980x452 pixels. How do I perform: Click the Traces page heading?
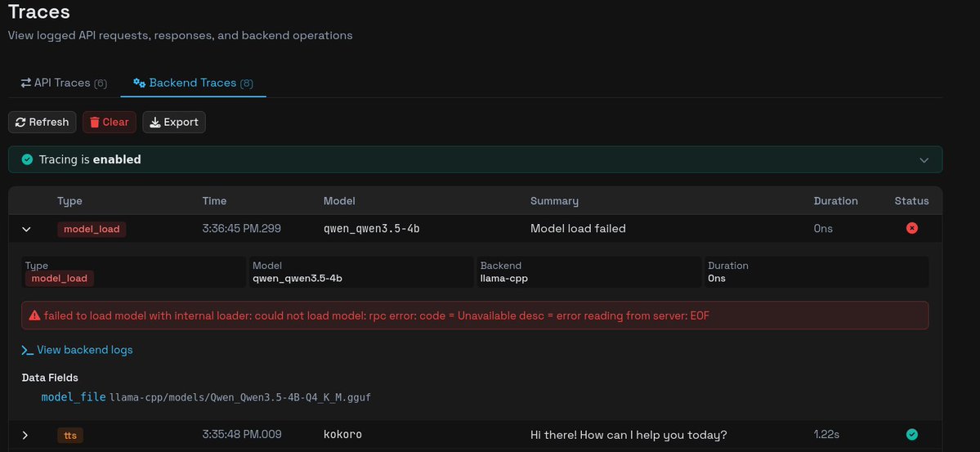(x=38, y=12)
